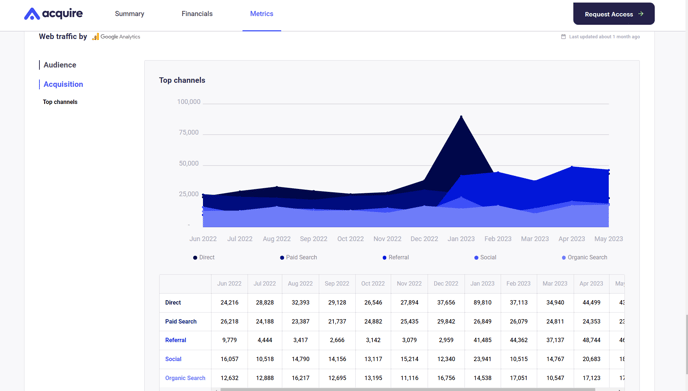Image resolution: width=688 pixels, height=391 pixels.
Task: Click the Google Analytics logo icon
Action: [95, 37]
